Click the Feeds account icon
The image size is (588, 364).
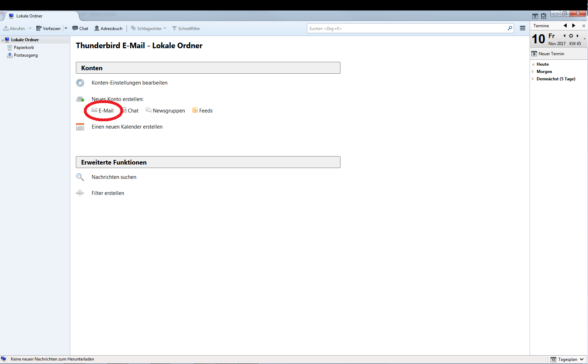(x=195, y=110)
